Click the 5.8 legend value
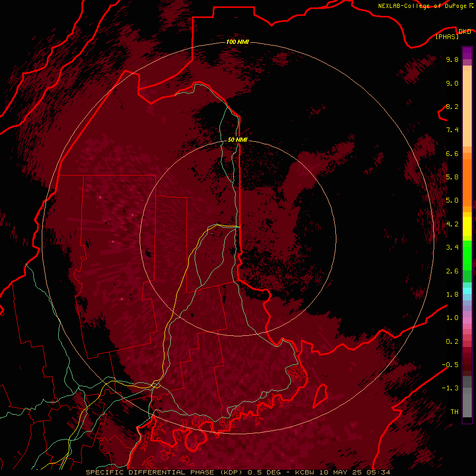The height and width of the screenshot is (476, 476). point(452,177)
